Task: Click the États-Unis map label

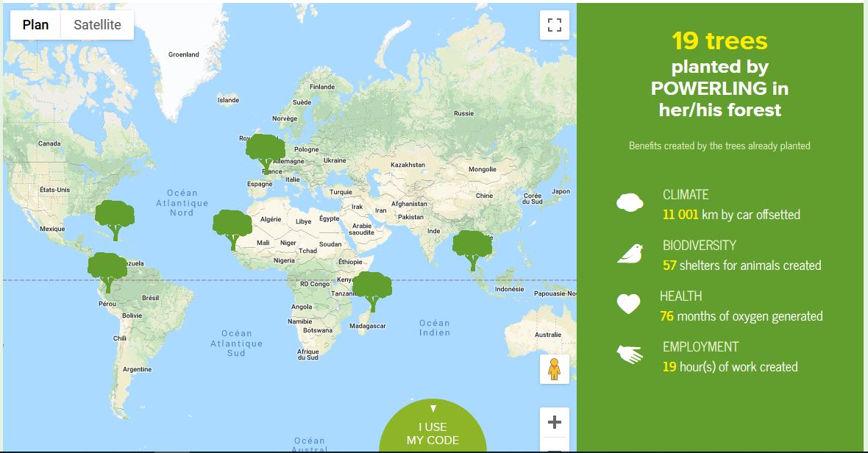Action: click(55, 190)
